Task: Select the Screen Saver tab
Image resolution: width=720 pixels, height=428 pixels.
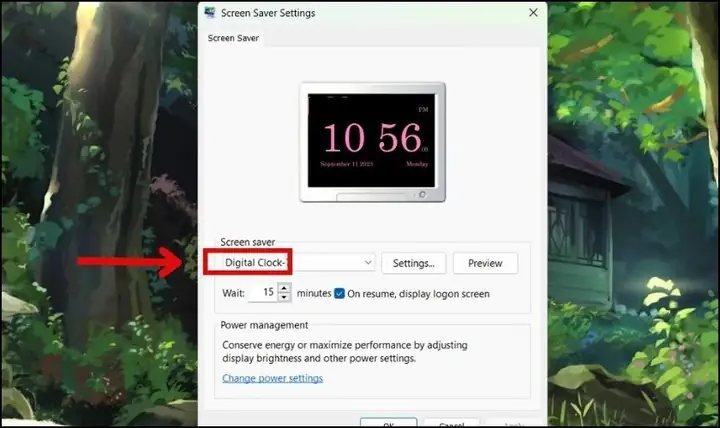Action: tap(233, 38)
